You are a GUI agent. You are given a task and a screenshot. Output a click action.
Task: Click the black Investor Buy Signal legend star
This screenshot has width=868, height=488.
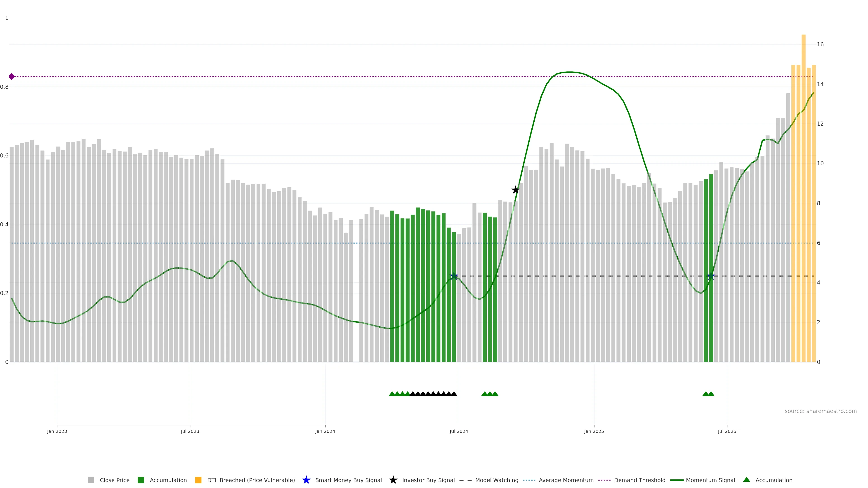[393, 480]
